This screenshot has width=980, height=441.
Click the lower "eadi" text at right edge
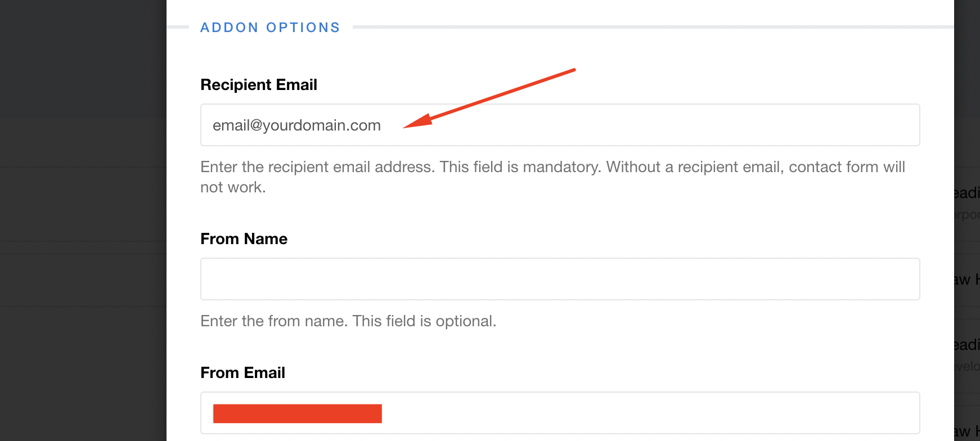tap(967, 345)
